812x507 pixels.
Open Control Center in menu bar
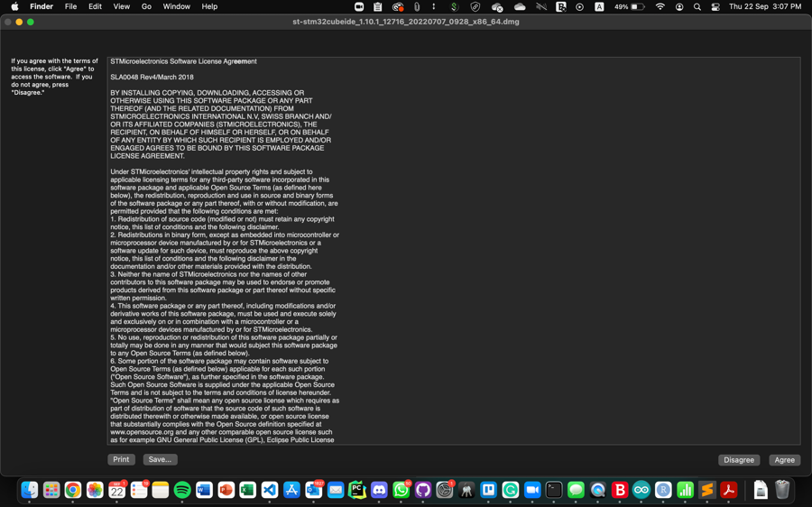pyautogui.click(x=715, y=6)
